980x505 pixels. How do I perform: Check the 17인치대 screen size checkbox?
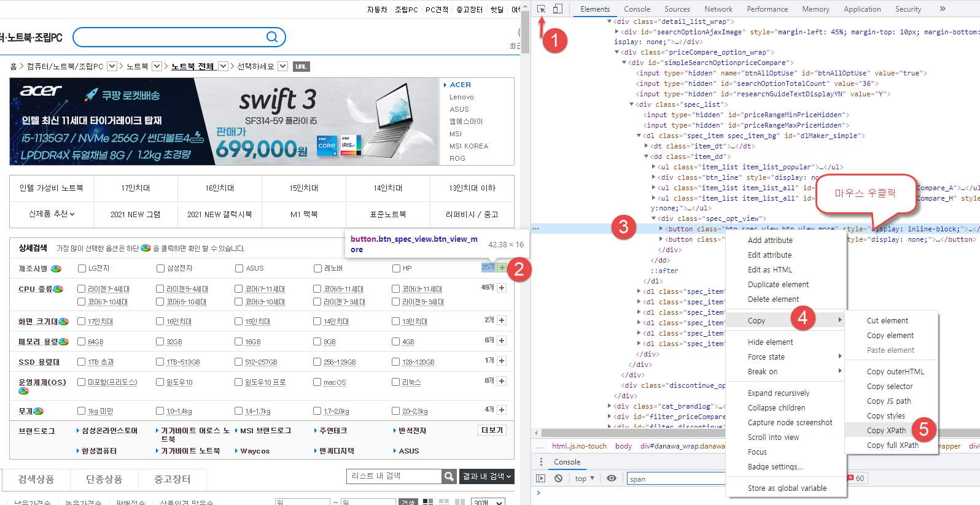tap(81, 321)
